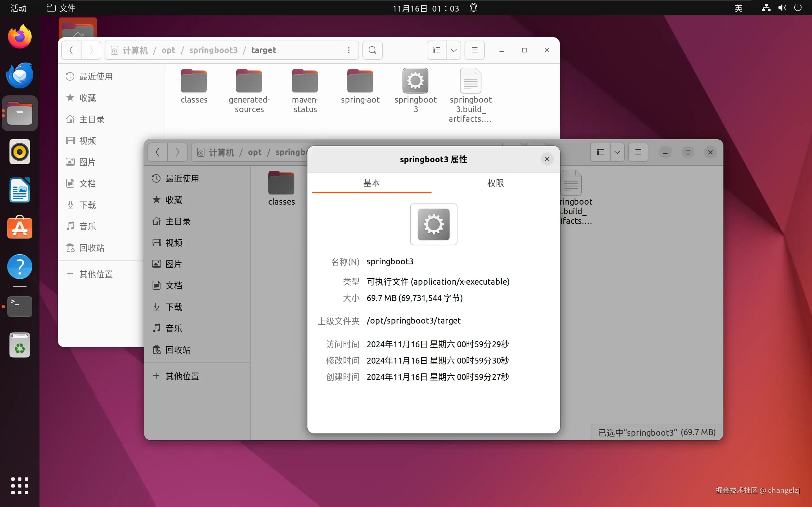The height and width of the screenshot is (507, 812).
Task: Open the springboot3 executable file in top window
Action: point(415,81)
